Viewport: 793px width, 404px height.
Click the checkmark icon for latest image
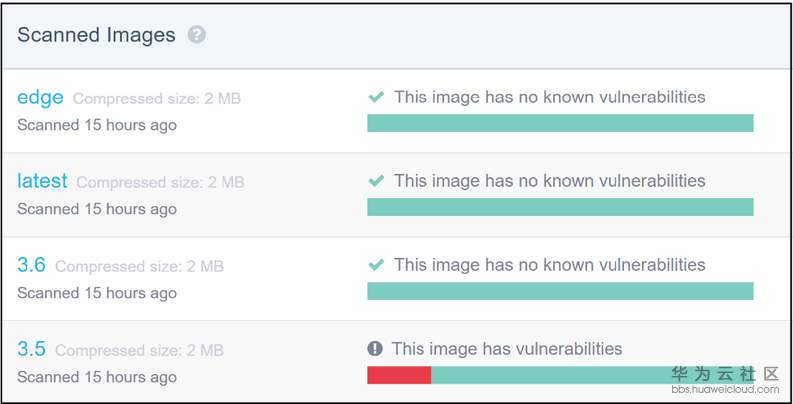pyautogui.click(x=376, y=182)
